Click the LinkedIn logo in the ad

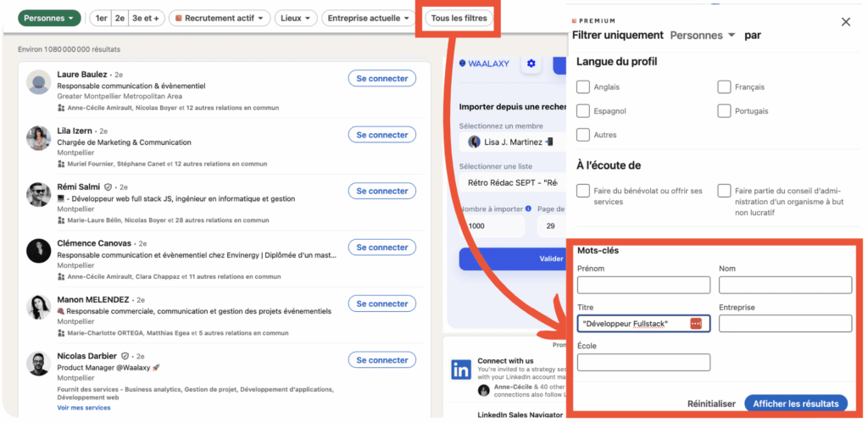(461, 370)
